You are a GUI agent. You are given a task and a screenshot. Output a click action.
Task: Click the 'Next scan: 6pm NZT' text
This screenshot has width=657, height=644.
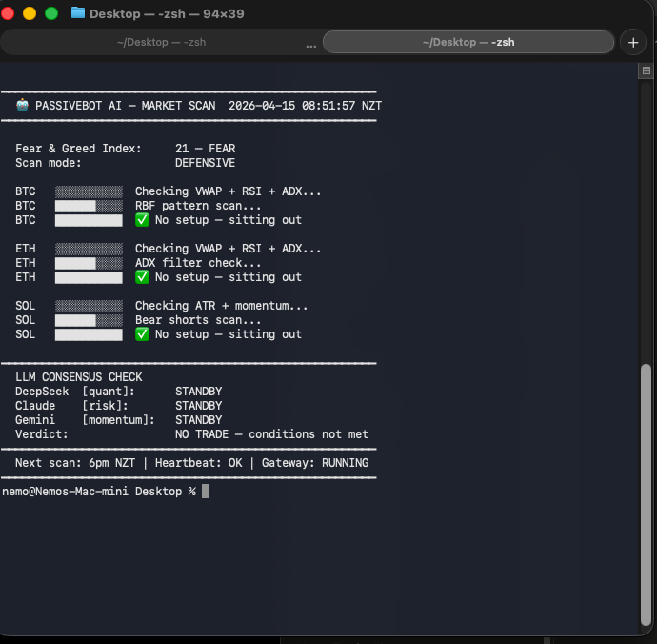[x=75, y=463]
